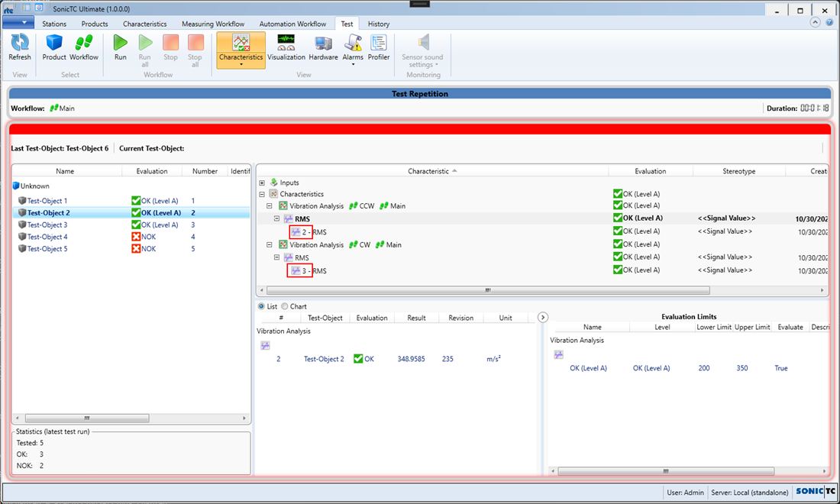Switch to the History tab
840x504 pixels.
pyautogui.click(x=379, y=24)
